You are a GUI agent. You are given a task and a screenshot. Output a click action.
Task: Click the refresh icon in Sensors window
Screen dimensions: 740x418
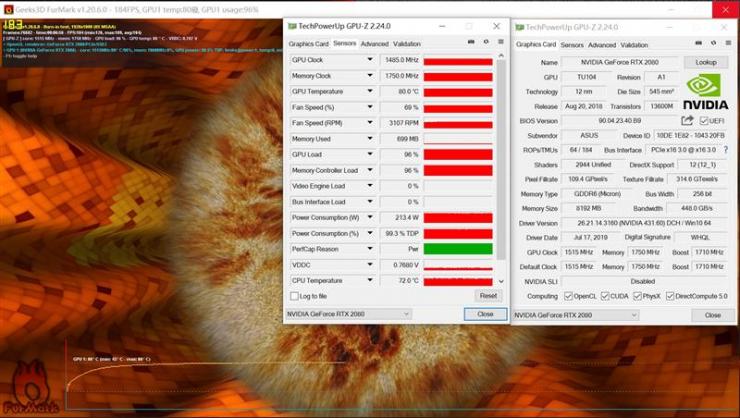[x=486, y=42]
